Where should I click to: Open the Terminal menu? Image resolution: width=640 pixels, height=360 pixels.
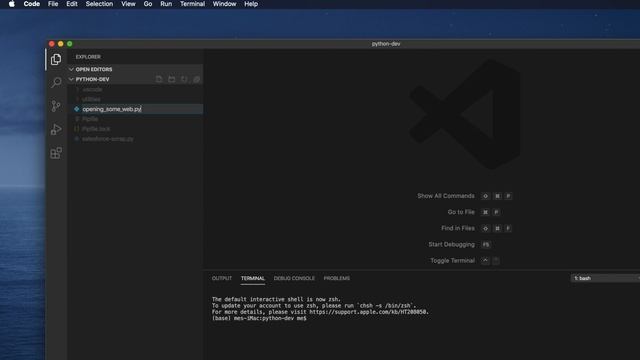pos(192,4)
